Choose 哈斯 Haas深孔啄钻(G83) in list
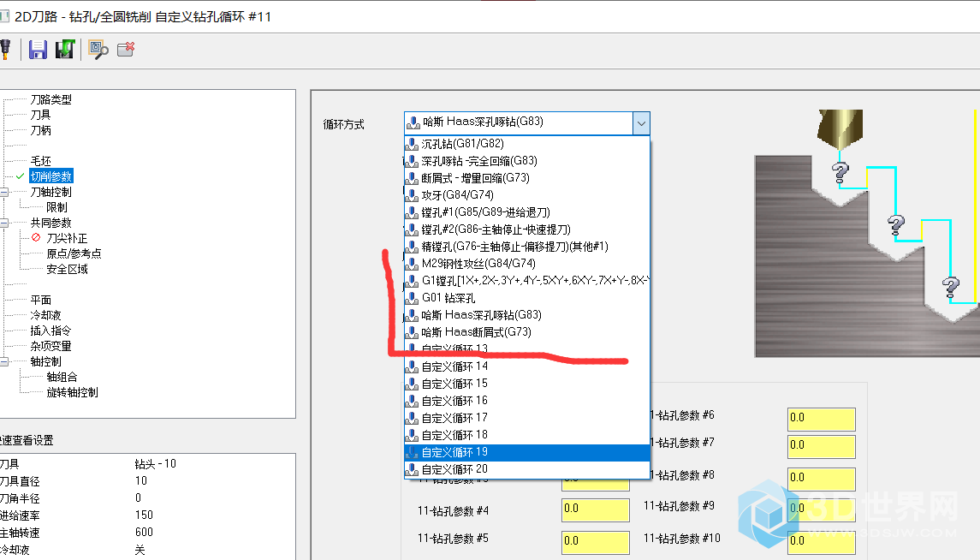This screenshot has width=980, height=560. point(527,315)
